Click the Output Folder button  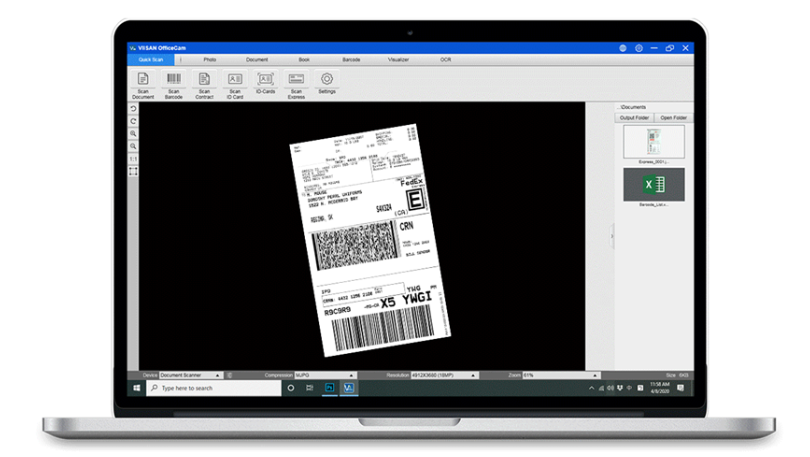634,118
